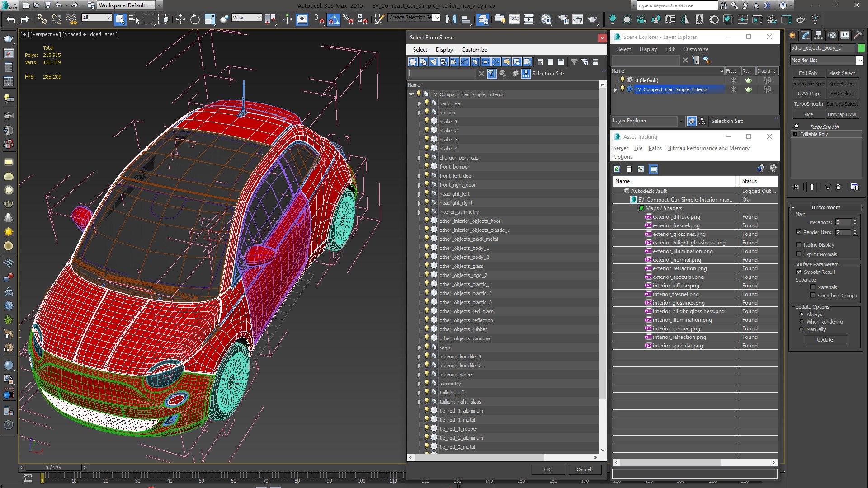Toggle the Render Iters checkbox
Image resolution: width=868 pixels, height=488 pixels.
799,232
